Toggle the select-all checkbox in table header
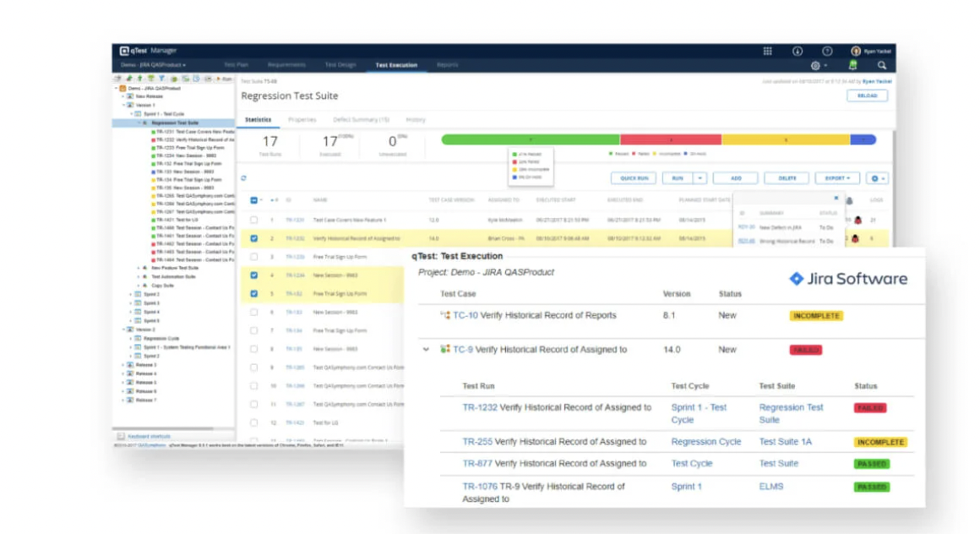The image size is (980, 534). pyautogui.click(x=253, y=200)
